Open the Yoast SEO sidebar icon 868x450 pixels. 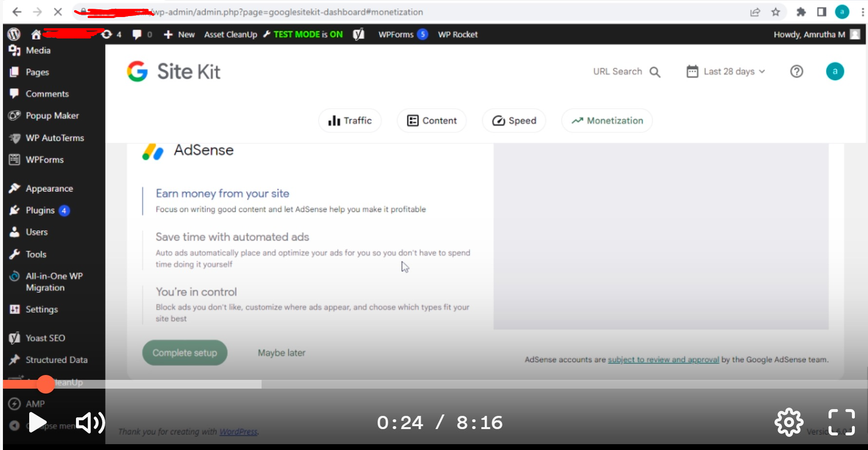[x=14, y=337]
